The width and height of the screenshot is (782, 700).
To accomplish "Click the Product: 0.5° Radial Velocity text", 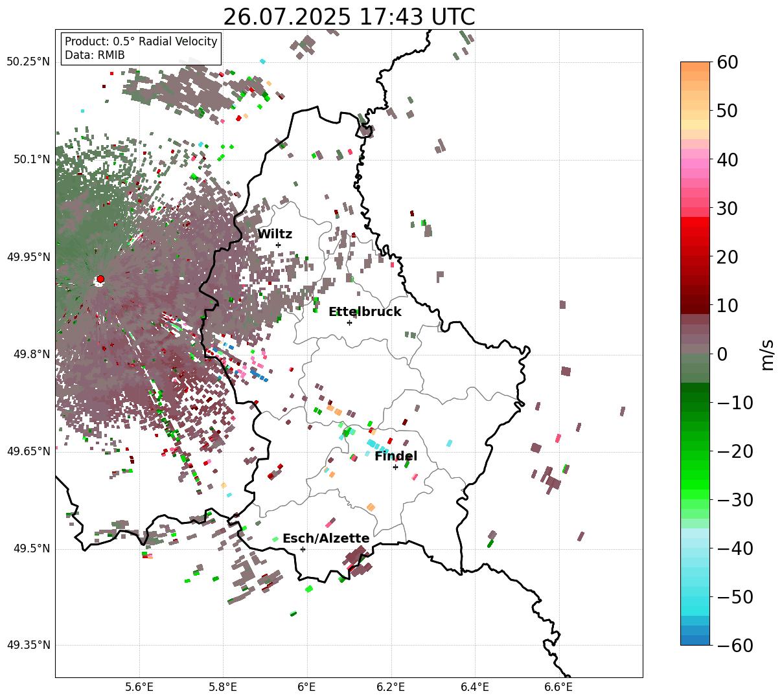I will click(x=141, y=41).
